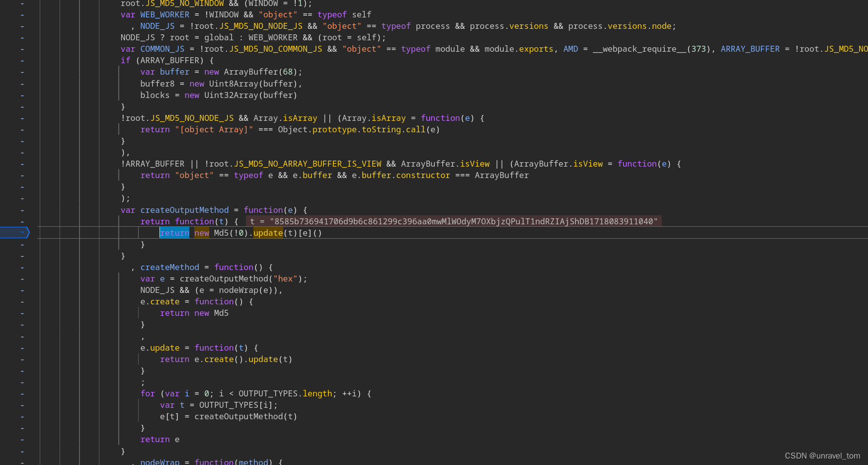
Task: Click 'JS_MD5_NO_COMMON_JS' property name
Action: coord(275,49)
